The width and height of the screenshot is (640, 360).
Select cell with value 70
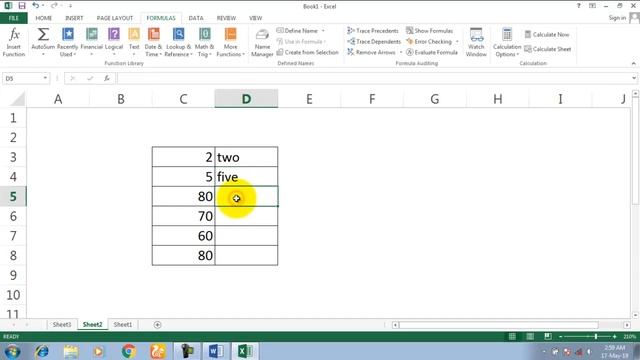click(x=184, y=216)
